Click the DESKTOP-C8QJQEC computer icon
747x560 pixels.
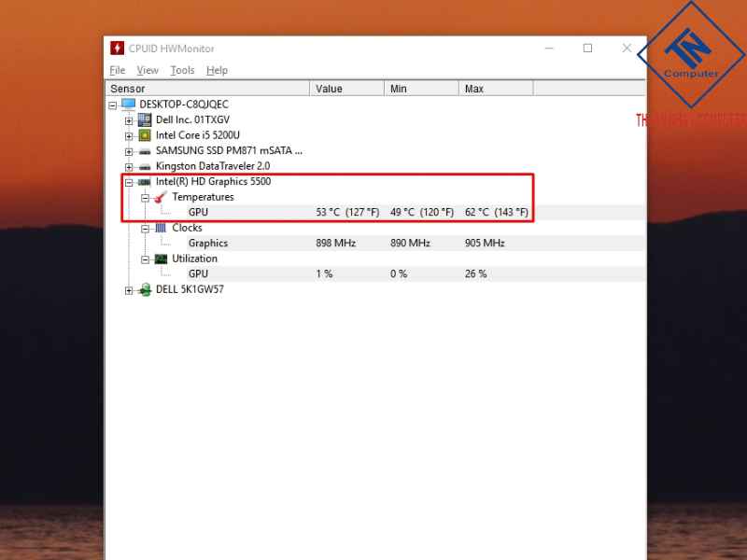(x=128, y=104)
